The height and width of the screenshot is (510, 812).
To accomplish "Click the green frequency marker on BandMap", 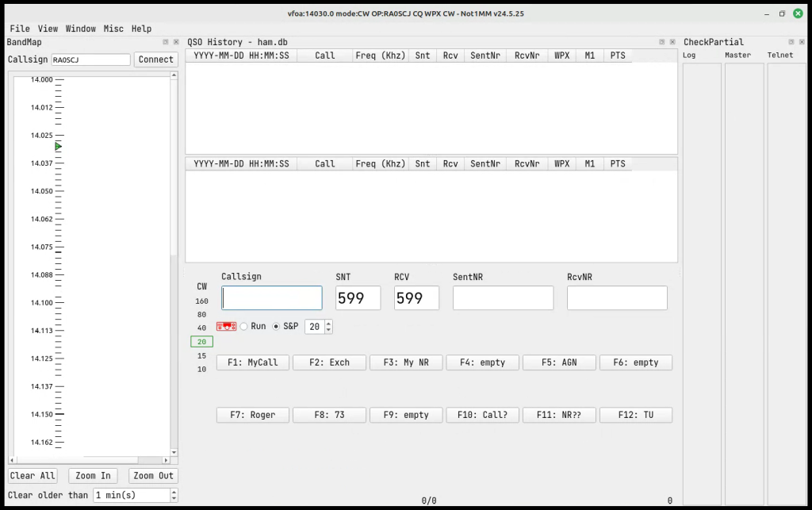I will [x=58, y=147].
